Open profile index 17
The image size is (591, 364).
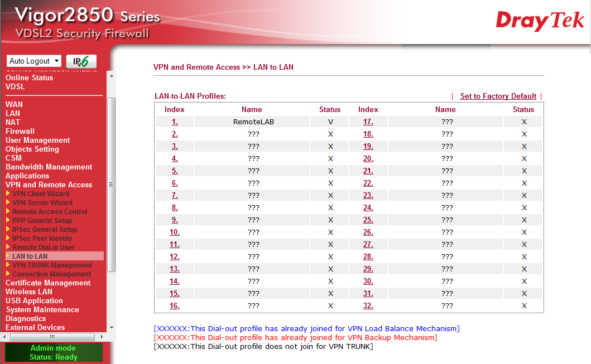pos(368,122)
